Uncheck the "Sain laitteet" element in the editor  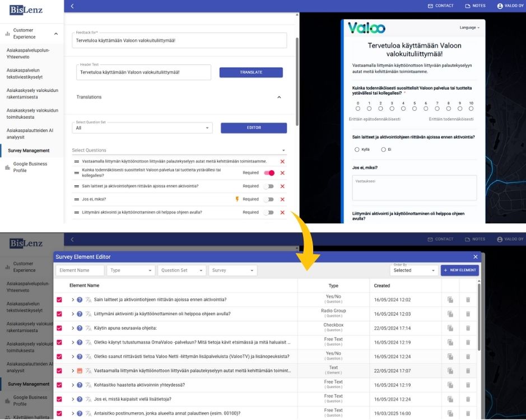59,300
